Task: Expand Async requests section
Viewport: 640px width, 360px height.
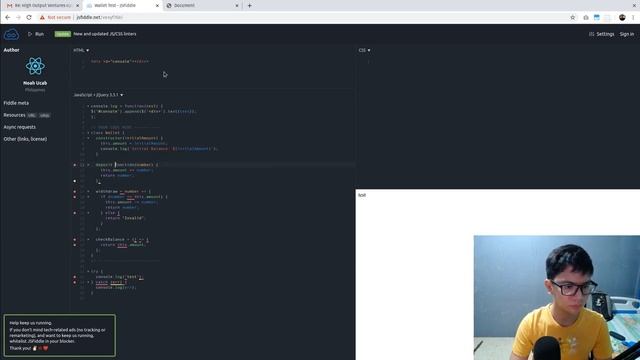Action: (x=20, y=127)
